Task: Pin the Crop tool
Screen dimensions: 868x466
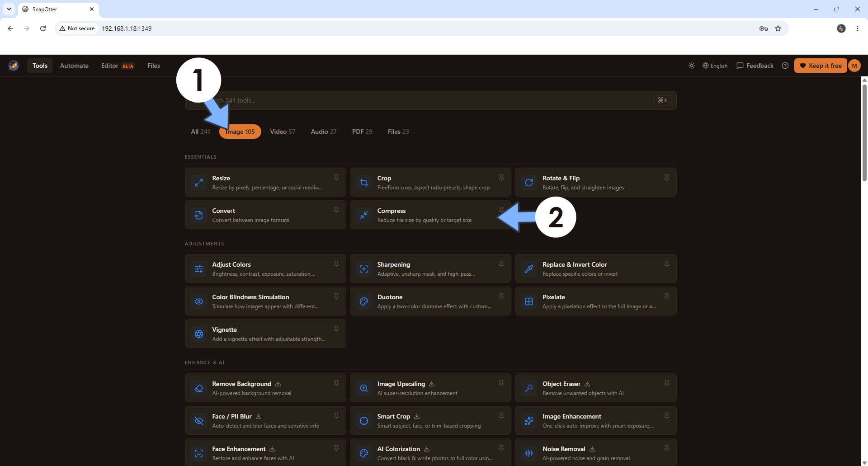Action: tap(501, 178)
